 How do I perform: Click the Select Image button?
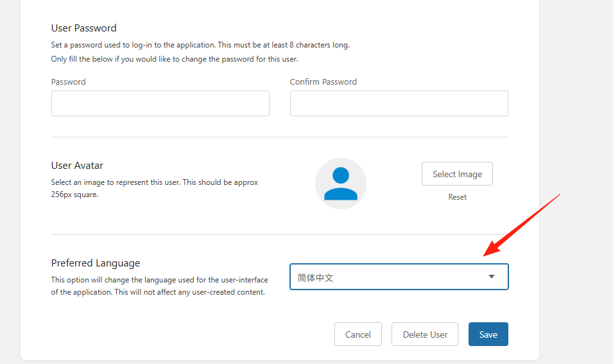457,173
